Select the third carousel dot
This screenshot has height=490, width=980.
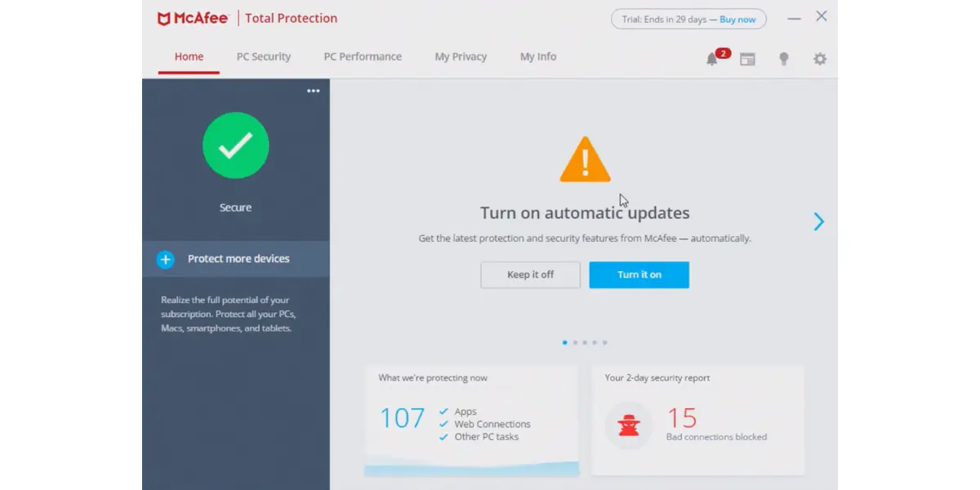pyautogui.click(x=585, y=343)
